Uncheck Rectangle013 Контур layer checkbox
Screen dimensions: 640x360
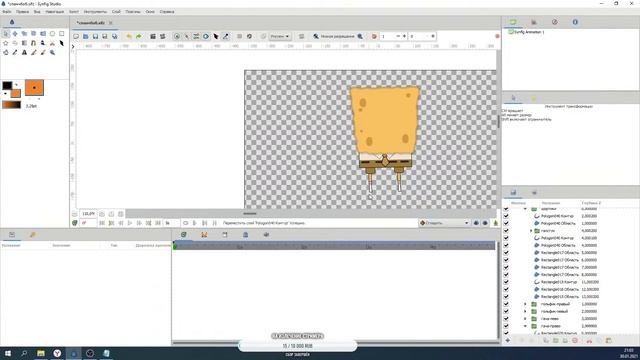pos(506,282)
